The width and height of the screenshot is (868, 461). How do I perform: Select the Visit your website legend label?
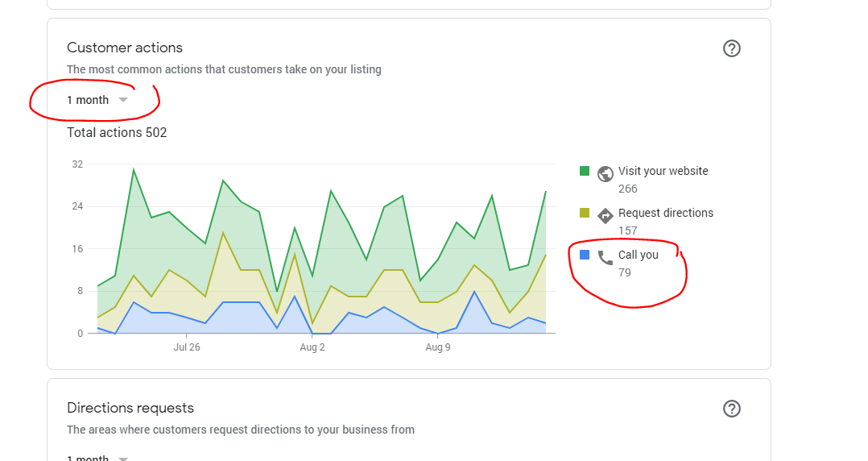[x=663, y=171]
